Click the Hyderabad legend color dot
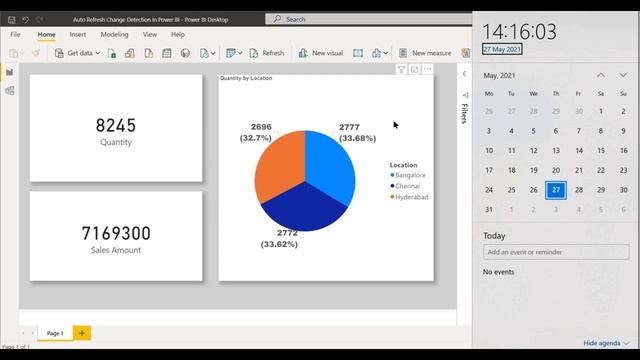Viewport: 640px width, 360px height. click(x=392, y=197)
